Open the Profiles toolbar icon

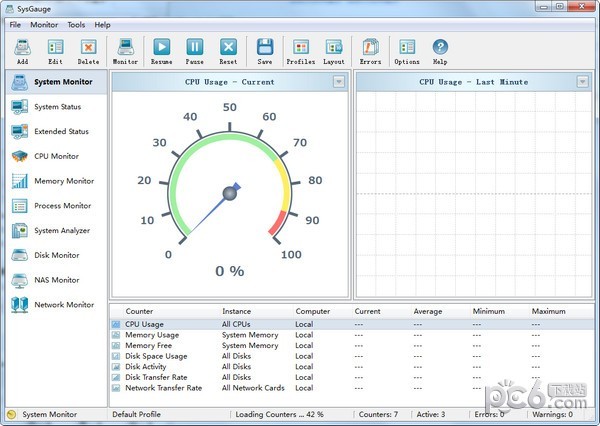click(x=301, y=51)
